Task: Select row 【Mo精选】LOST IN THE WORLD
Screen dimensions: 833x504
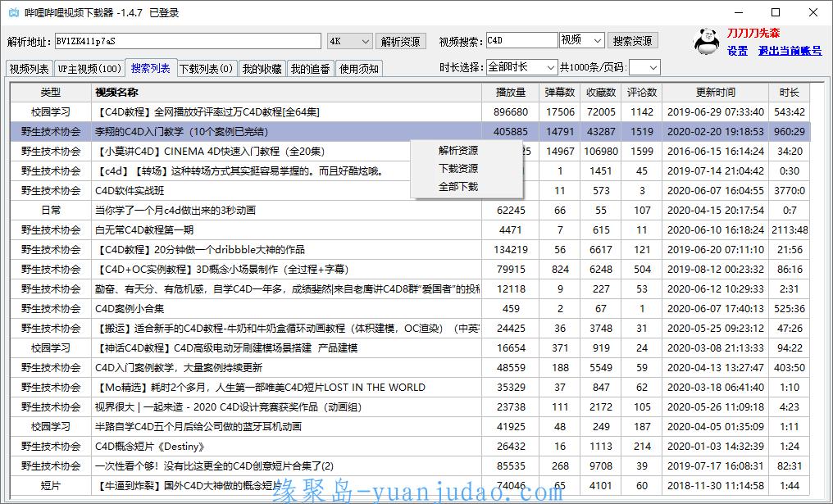Action: tap(410, 387)
